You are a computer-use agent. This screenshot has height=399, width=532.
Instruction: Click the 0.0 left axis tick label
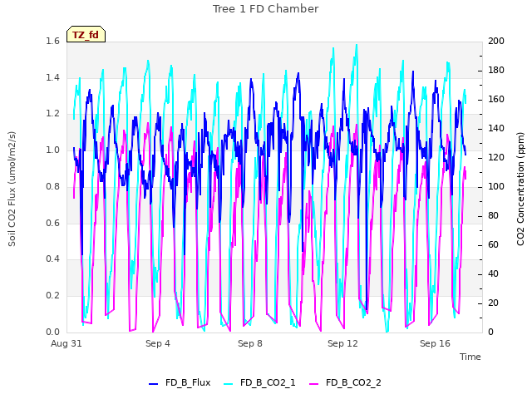pos(52,332)
